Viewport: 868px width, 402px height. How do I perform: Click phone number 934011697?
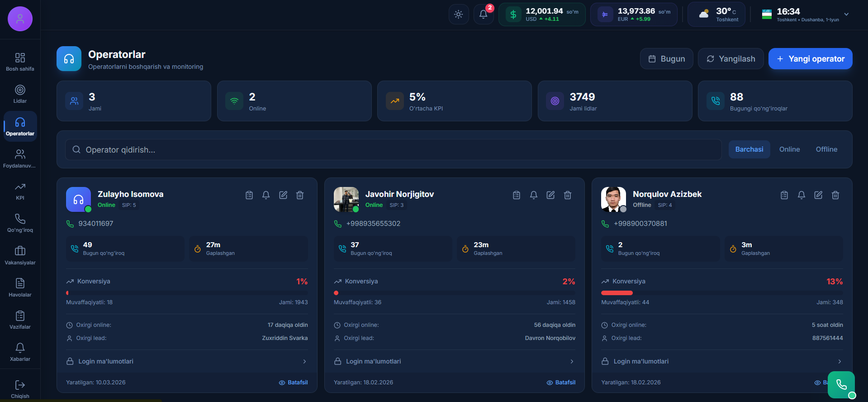(96, 224)
